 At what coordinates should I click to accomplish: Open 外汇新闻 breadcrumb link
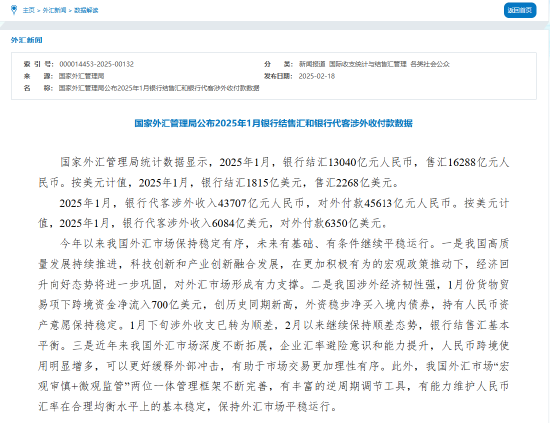54,11
